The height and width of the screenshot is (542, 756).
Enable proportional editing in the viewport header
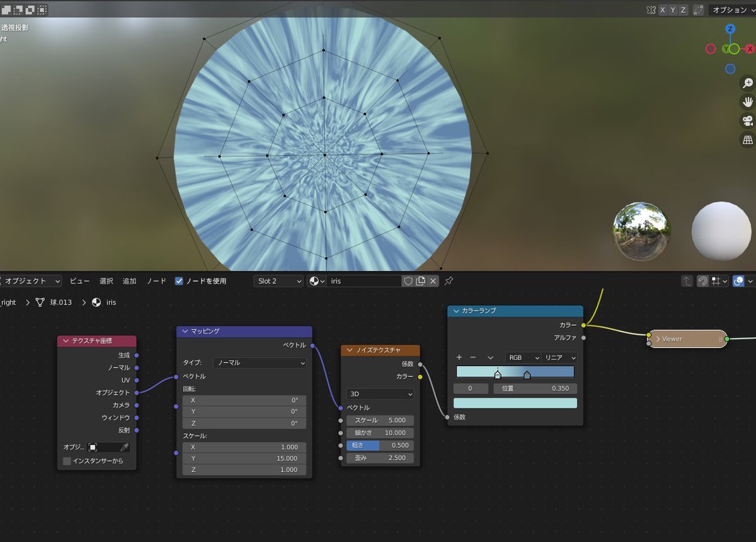point(697,11)
